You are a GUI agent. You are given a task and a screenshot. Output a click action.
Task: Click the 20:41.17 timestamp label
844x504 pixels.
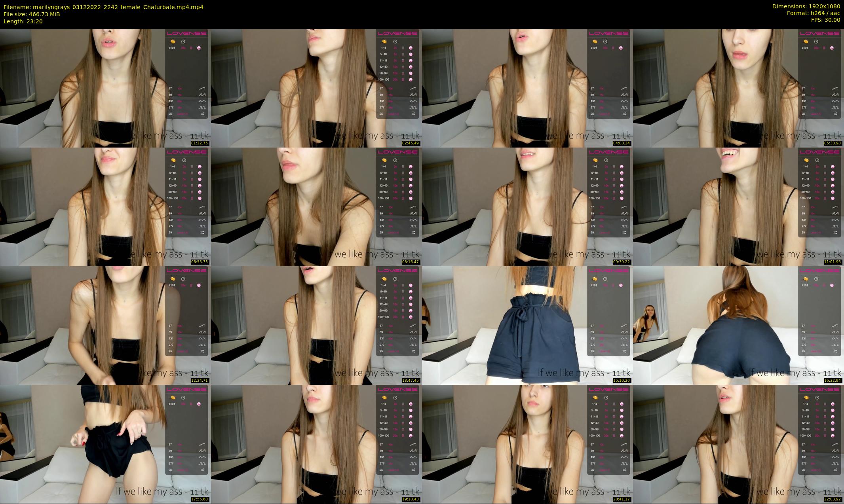(x=622, y=499)
